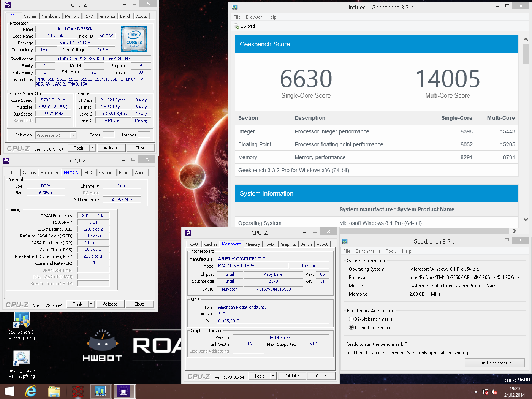Click BIOS Version 3401 field

pyautogui.click(x=273, y=314)
